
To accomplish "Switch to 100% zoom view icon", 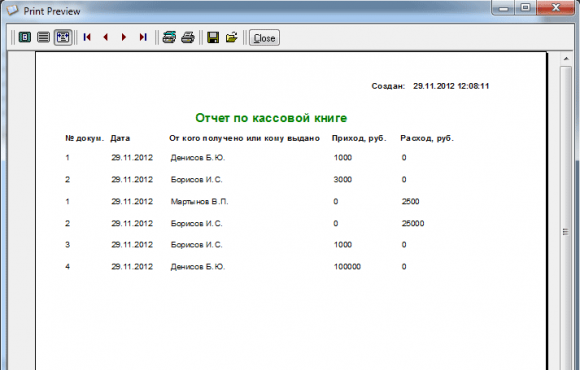I will pyautogui.click(x=44, y=37).
